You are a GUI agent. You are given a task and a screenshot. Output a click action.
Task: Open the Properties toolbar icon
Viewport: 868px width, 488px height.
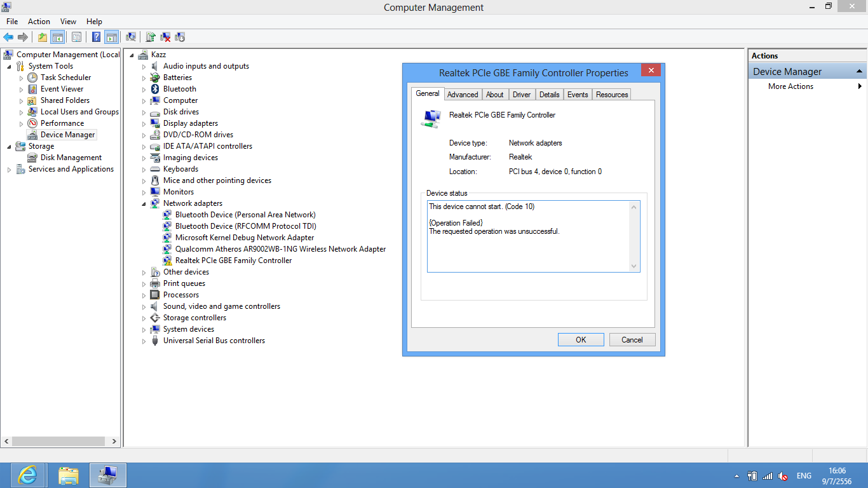pyautogui.click(x=76, y=37)
